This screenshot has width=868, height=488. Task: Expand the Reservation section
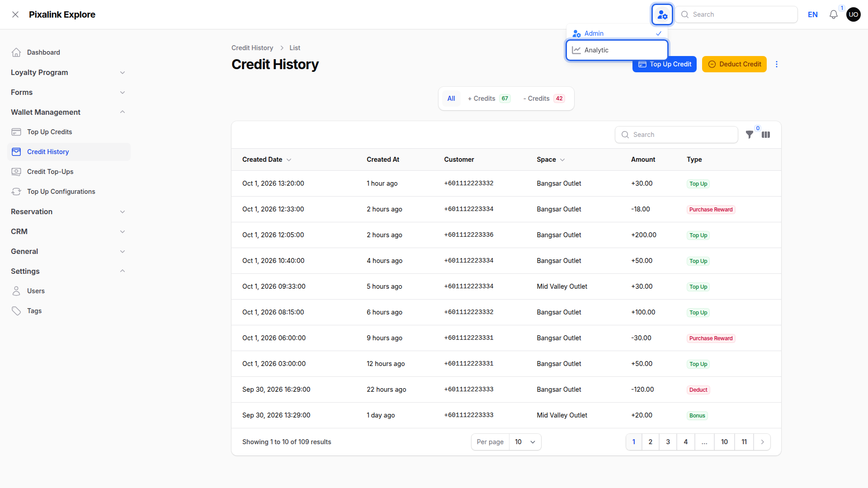69,211
